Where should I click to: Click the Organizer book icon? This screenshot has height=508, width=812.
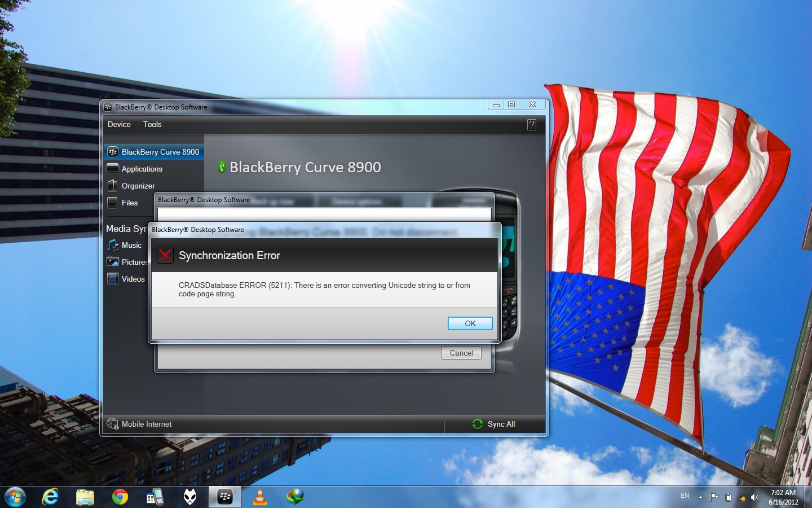coord(113,186)
